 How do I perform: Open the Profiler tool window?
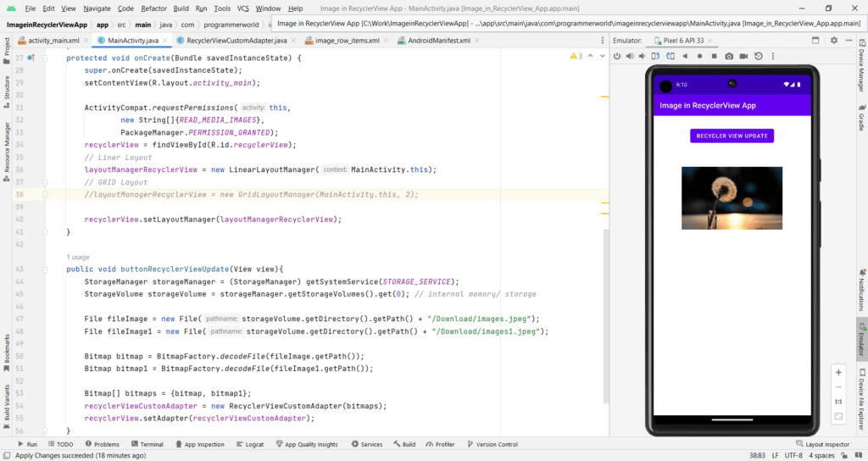[x=440, y=444]
